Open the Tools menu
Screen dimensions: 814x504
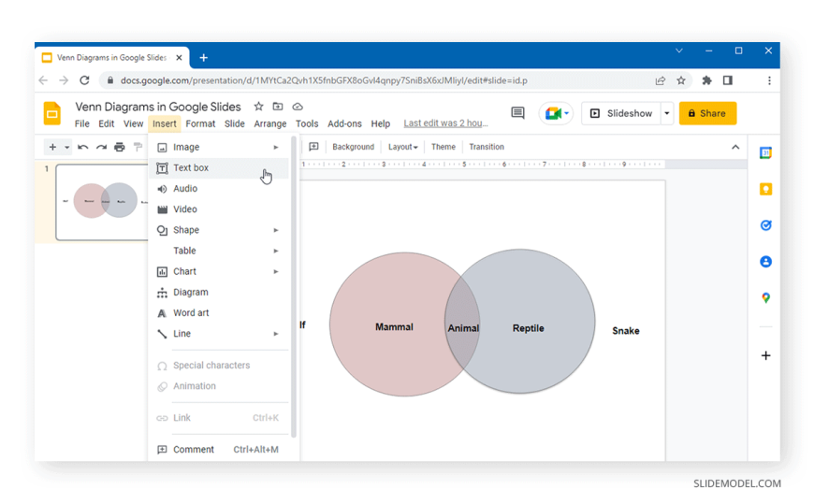point(307,123)
